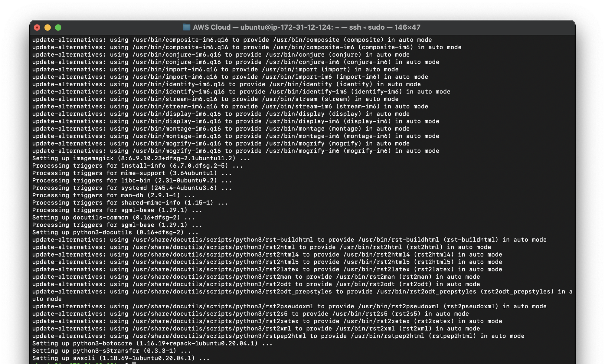Click the 'Setting up imagemagick' line
Image resolution: width=605 pixels, height=364 pixels.
pos(141,158)
